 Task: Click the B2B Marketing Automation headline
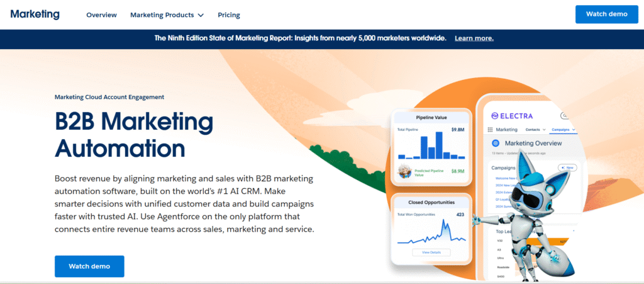pyautogui.click(x=134, y=135)
